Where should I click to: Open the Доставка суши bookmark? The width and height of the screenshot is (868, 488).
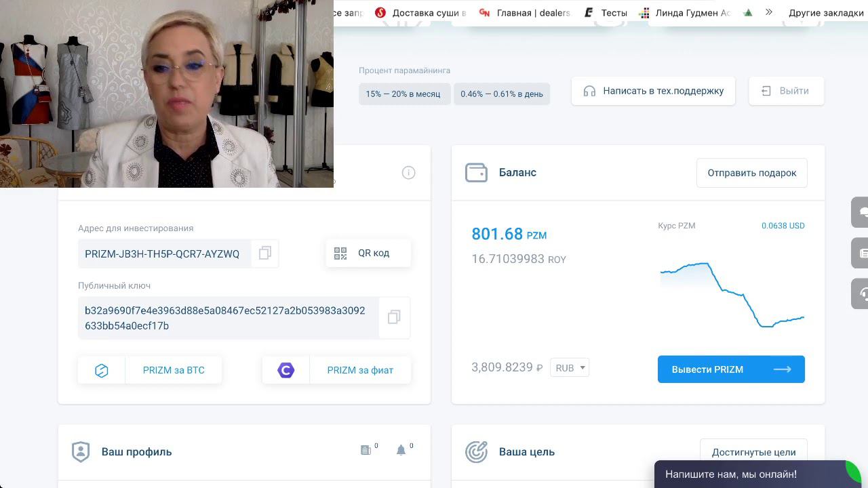coord(420,13)
